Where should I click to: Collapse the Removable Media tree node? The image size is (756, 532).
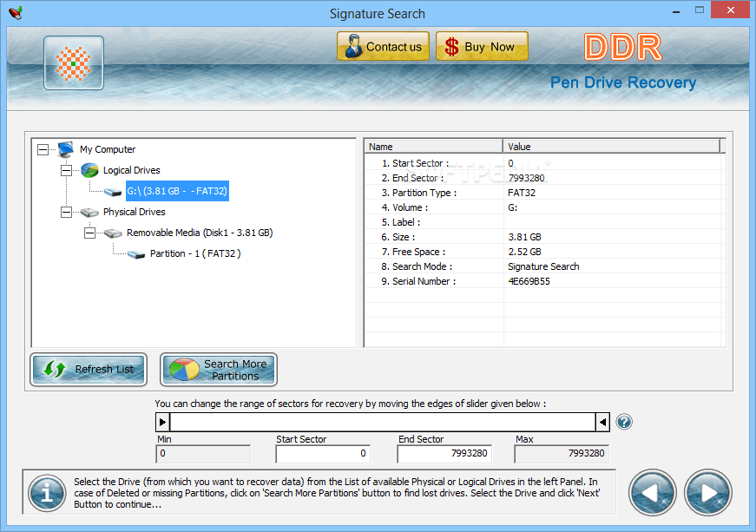(x=90, y=233)
